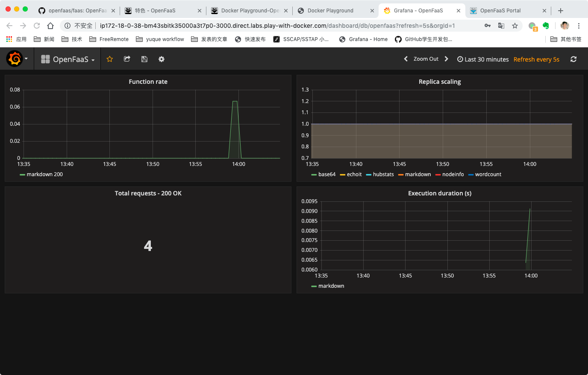Close the OpenFaaS Portal tab
588x375 pixels.
(x=544, y=11)
